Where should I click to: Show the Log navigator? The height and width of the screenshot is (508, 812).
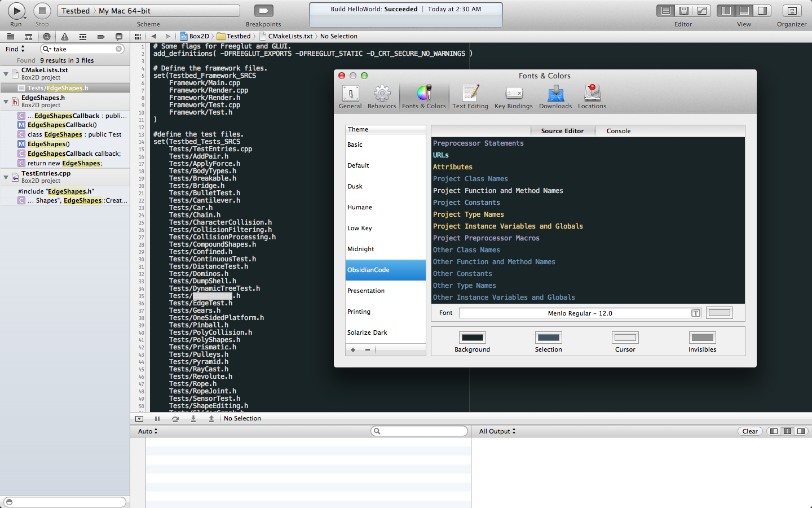point(119,36)
